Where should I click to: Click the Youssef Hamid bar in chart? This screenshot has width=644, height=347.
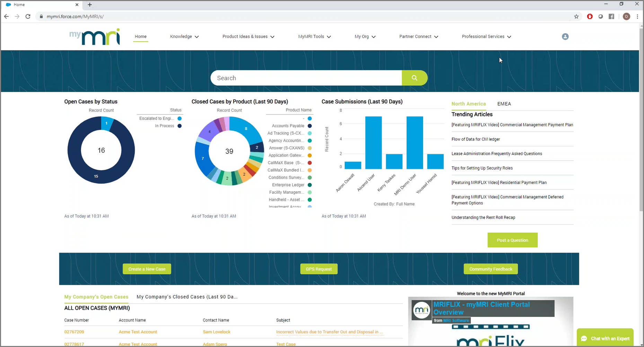click(x=435, y=161)
